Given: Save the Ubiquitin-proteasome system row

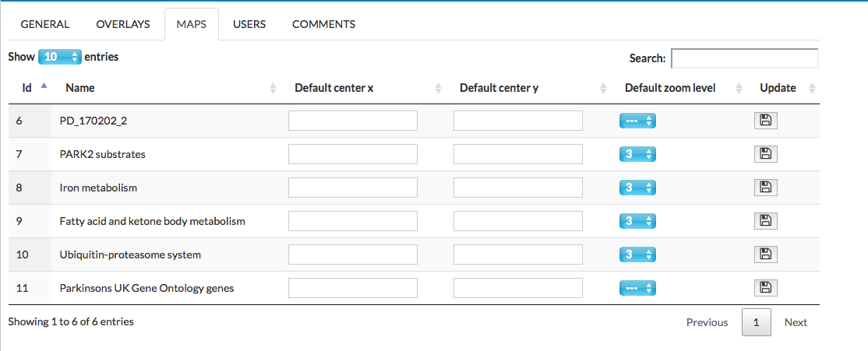Looking at the screenshot, I should (x=766, y=254).
